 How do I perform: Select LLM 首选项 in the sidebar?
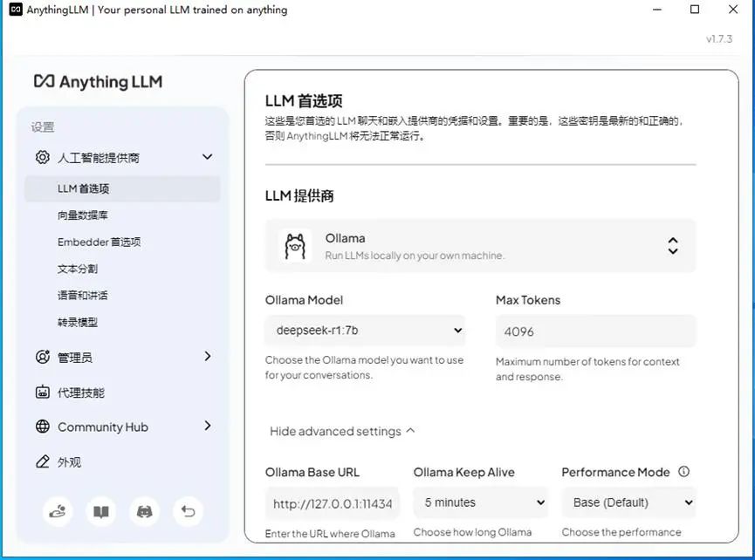tap(122, 188)
